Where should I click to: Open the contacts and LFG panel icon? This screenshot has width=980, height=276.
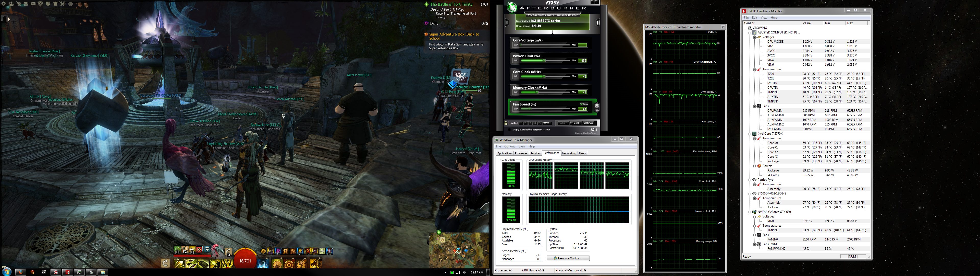(x=11, y=4)
